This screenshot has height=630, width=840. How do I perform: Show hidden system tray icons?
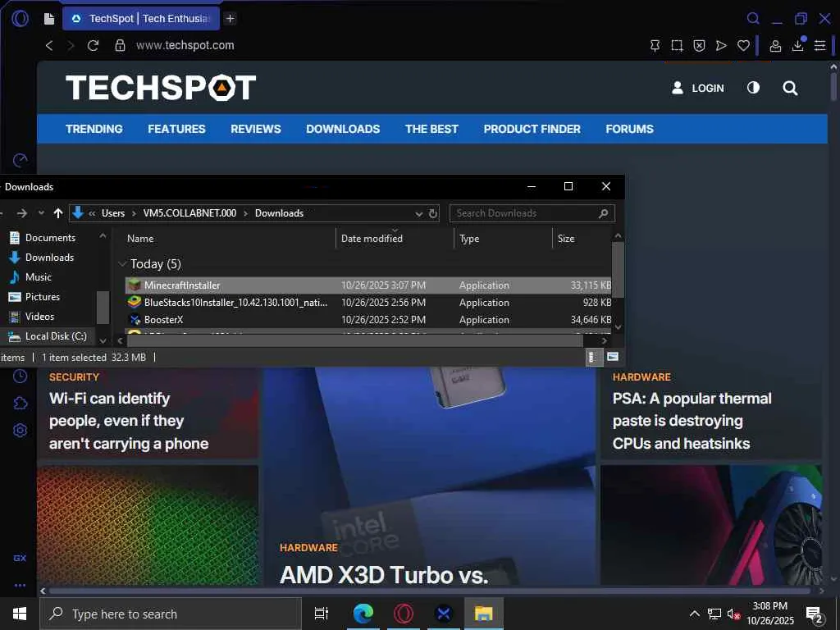point(694,614)
